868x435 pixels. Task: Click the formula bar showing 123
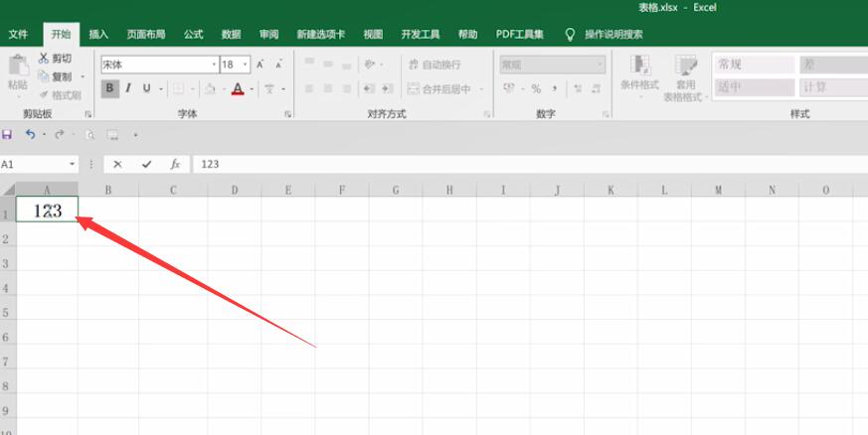pos(530,164)
